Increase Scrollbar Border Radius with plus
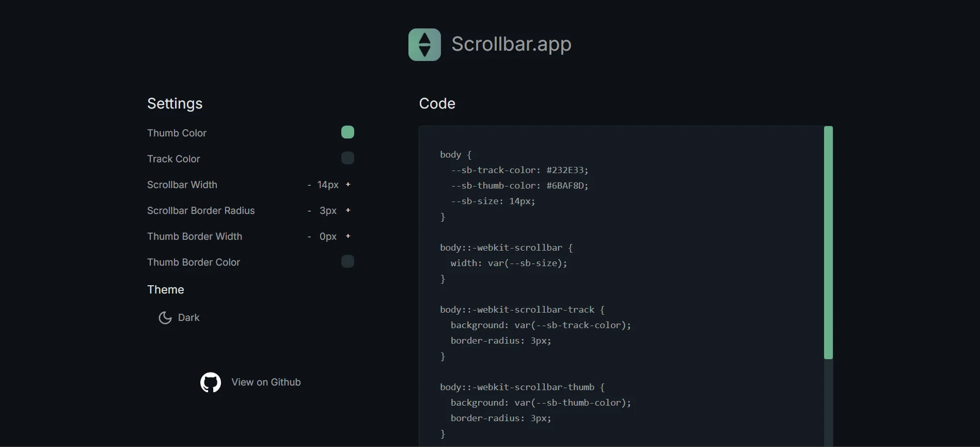Viewport: 980px width, 447px height. pyautogui.click(x=348, y=210)
